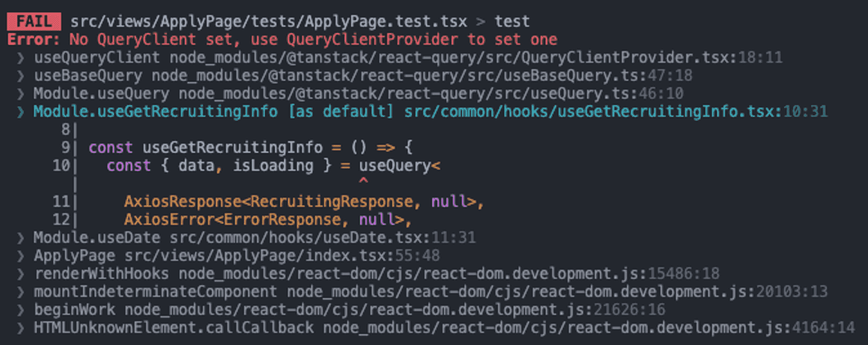Open the useBaseQuery.ts:47:18 source link
Viewport: 868px width, 345px height.
coord(422,76)
